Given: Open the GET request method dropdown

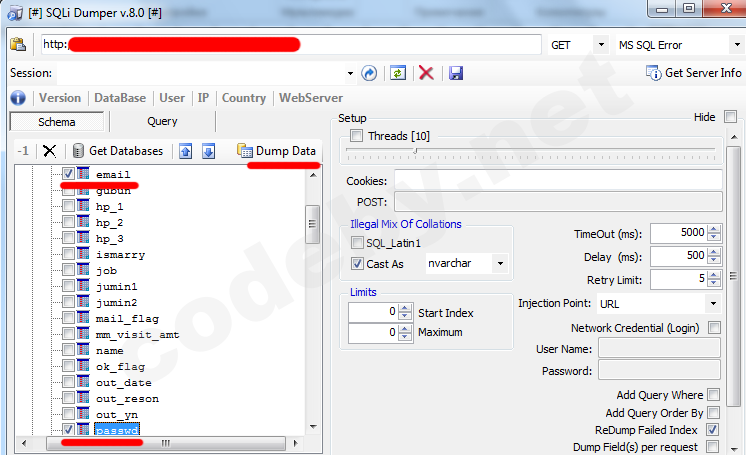Looking at the screenshot, I should click(601, 45).
